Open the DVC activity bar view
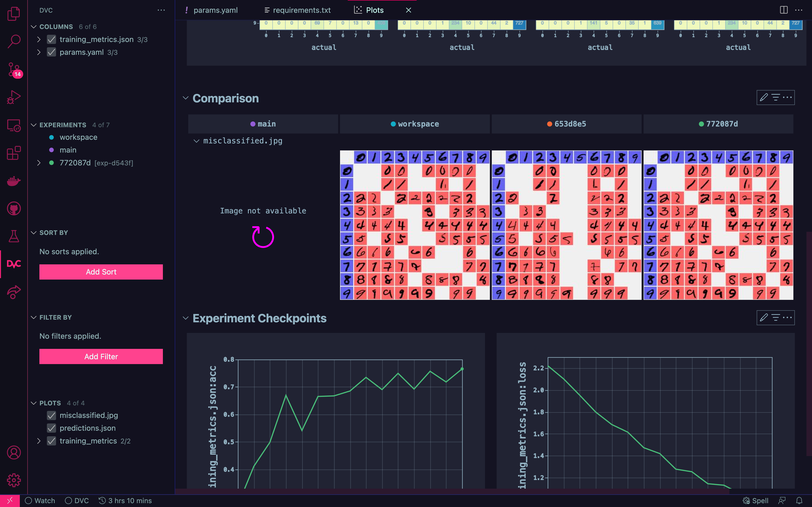 pyautogui.click(x=14, y=264)
